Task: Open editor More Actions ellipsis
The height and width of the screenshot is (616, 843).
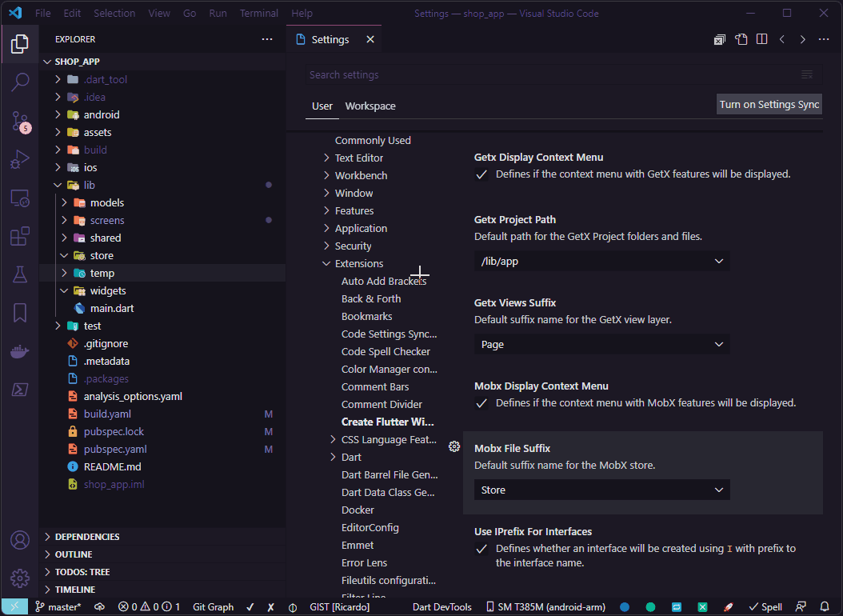Action: coord(824,40)
